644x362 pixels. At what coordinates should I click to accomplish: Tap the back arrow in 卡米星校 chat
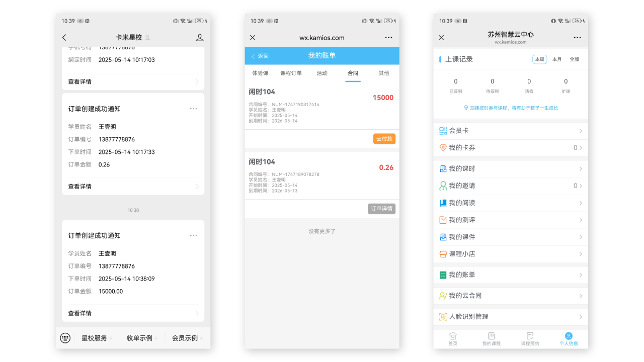click(64, 38)
